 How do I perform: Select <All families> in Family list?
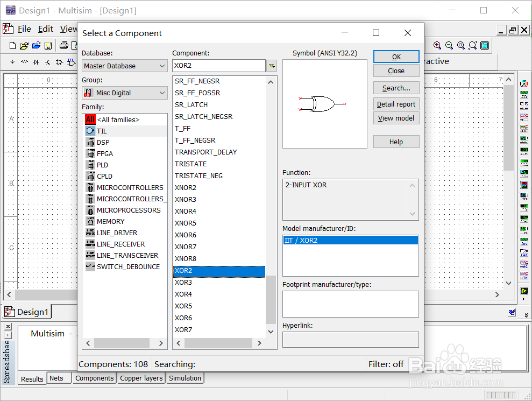click(x=126, y=119)
